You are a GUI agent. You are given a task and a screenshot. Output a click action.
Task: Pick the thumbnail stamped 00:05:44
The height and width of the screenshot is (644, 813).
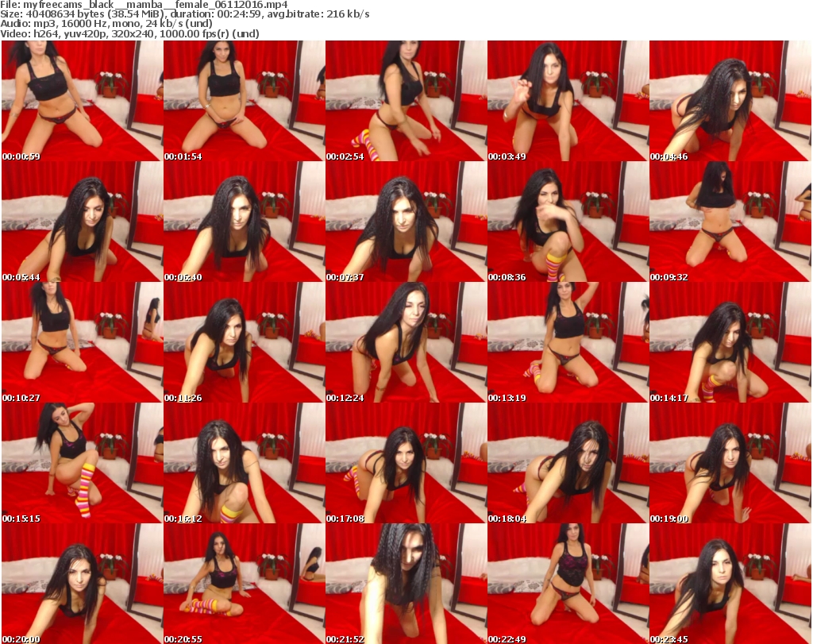(83, 222)
